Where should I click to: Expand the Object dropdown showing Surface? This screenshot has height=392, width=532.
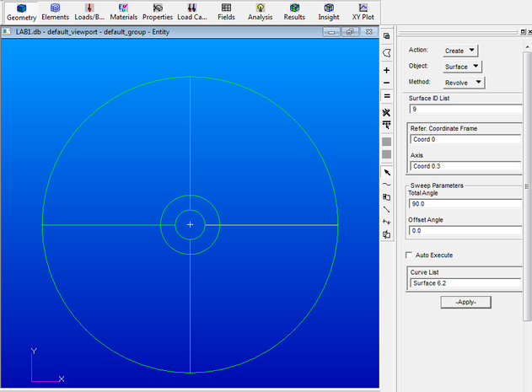[464, 67]
